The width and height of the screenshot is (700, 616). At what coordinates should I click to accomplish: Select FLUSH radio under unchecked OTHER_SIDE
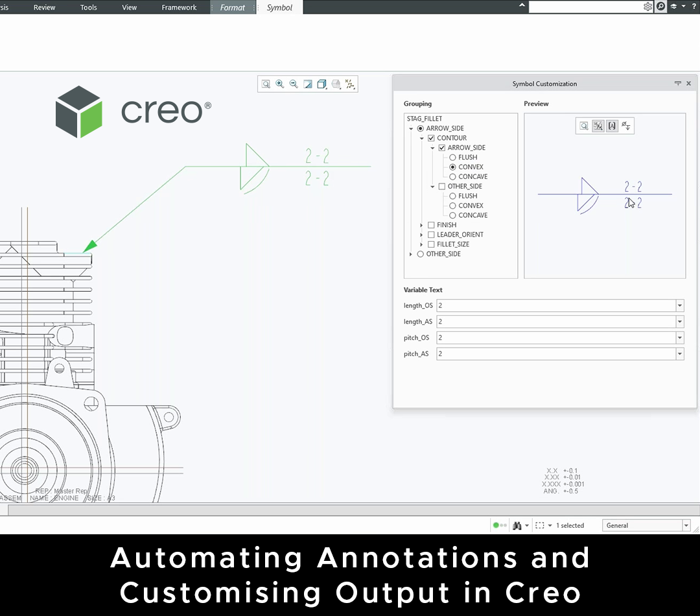452,196
